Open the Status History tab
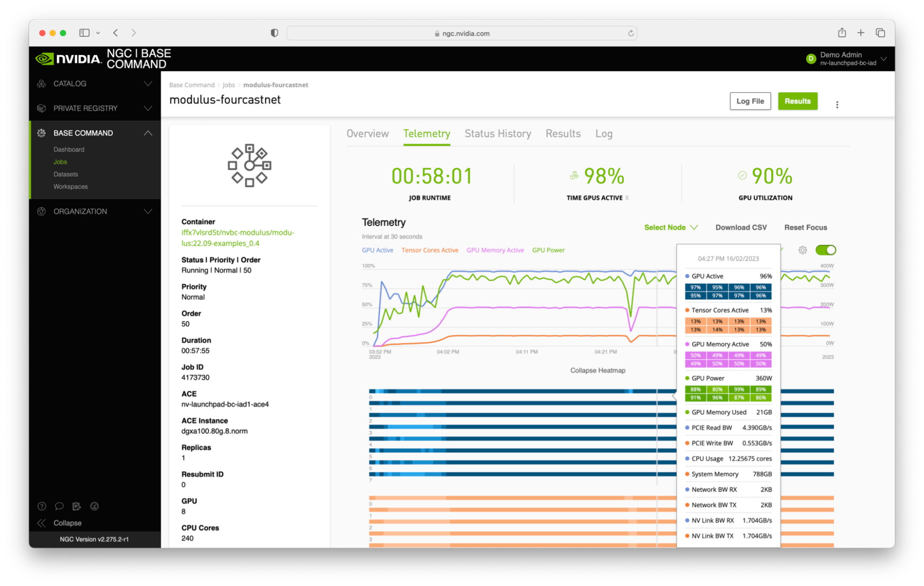This screenshot has width=924, height=586. [x=498, y=134]
